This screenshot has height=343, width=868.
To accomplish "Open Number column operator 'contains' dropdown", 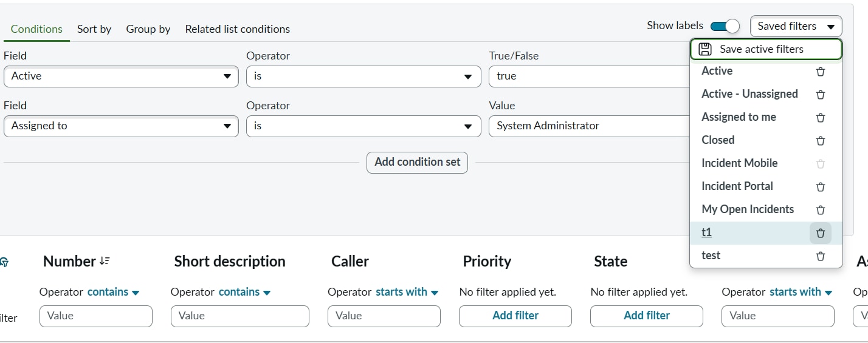I will [113, 292].
